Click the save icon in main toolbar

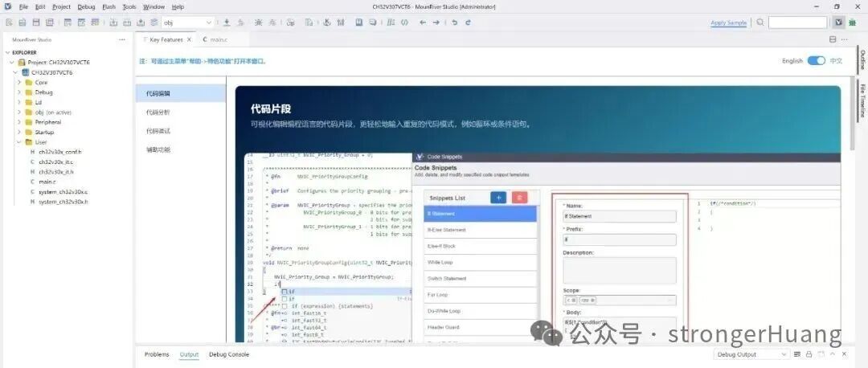36,22
